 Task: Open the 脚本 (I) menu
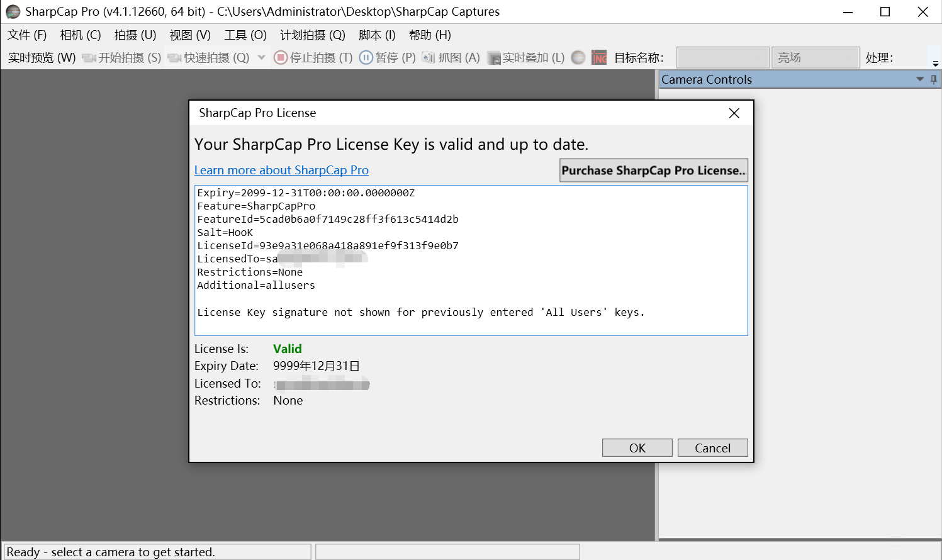point(377,35)
